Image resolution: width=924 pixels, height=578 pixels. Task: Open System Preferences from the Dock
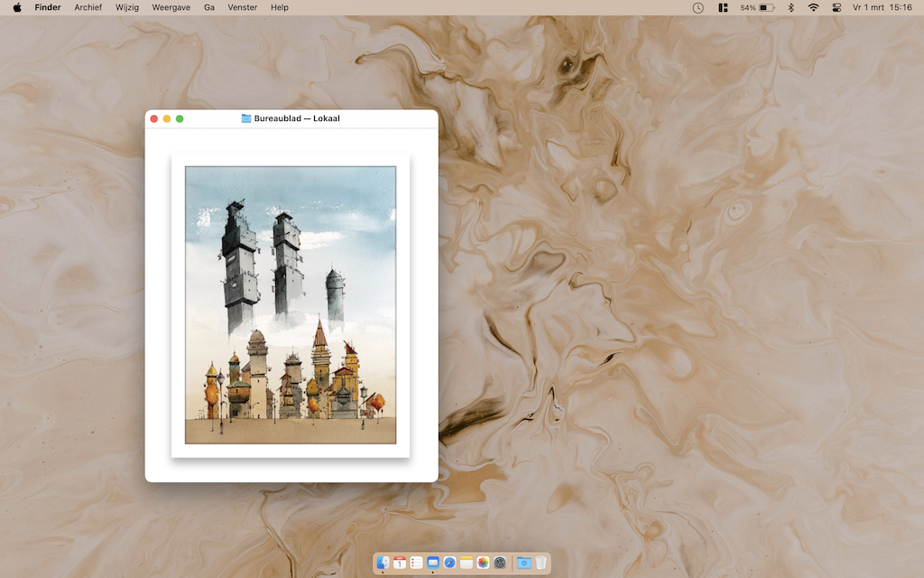pos(500,563)
